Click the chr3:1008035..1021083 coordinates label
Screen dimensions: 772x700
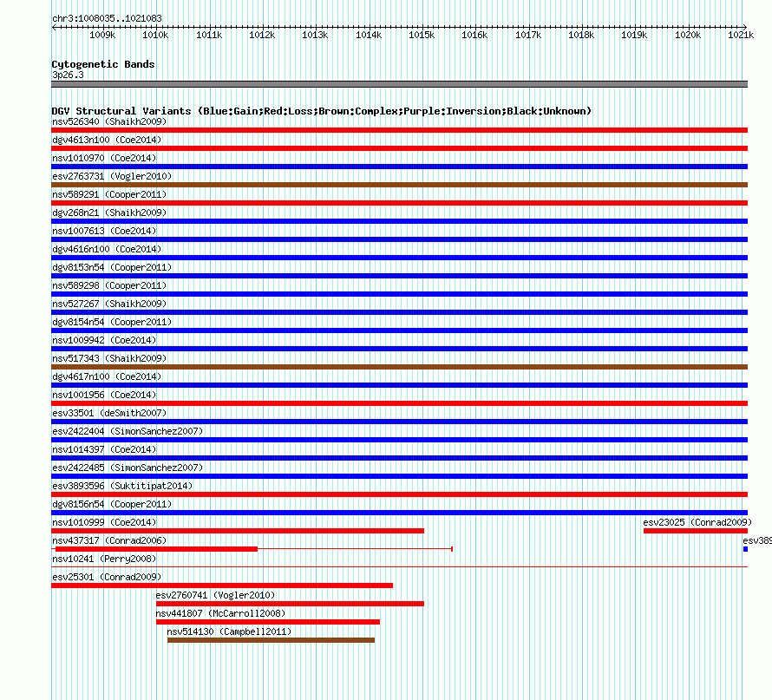click(x=107, y=18)
